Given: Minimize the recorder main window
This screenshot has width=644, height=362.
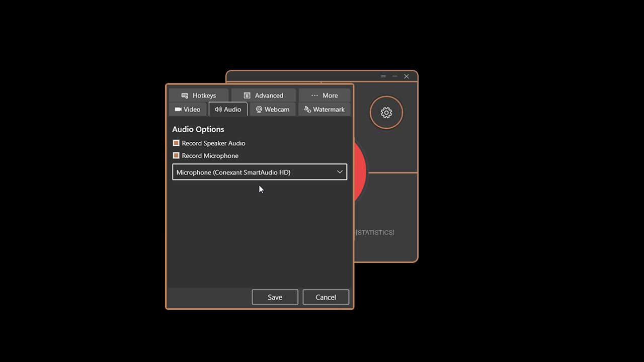Looking at the screenshot, I should click(395, 76).
